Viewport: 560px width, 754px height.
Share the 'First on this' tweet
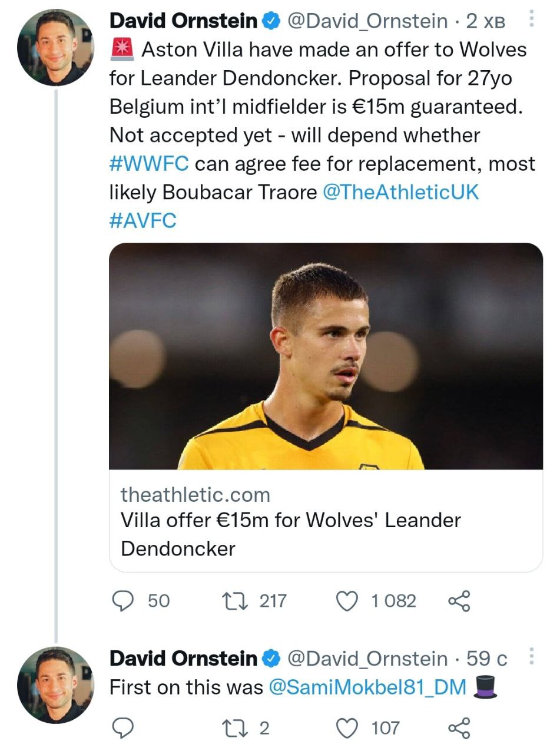coord(459,729)
